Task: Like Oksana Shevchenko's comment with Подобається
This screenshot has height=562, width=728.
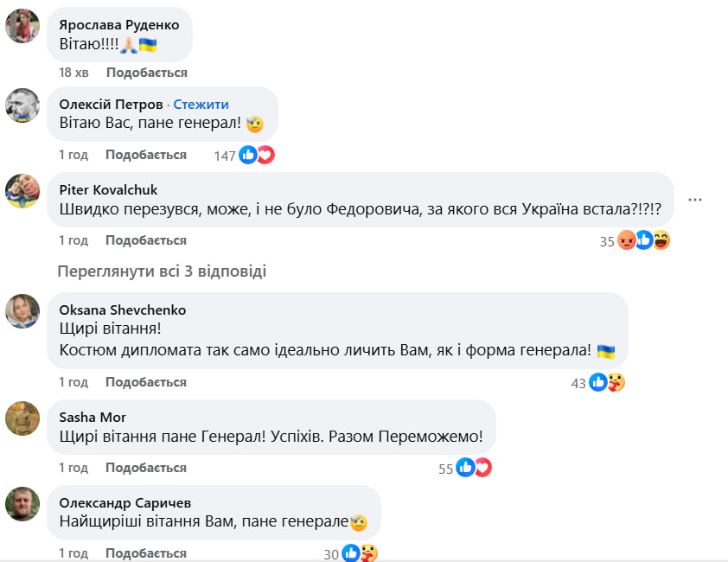Action: [x=146, y=382]
